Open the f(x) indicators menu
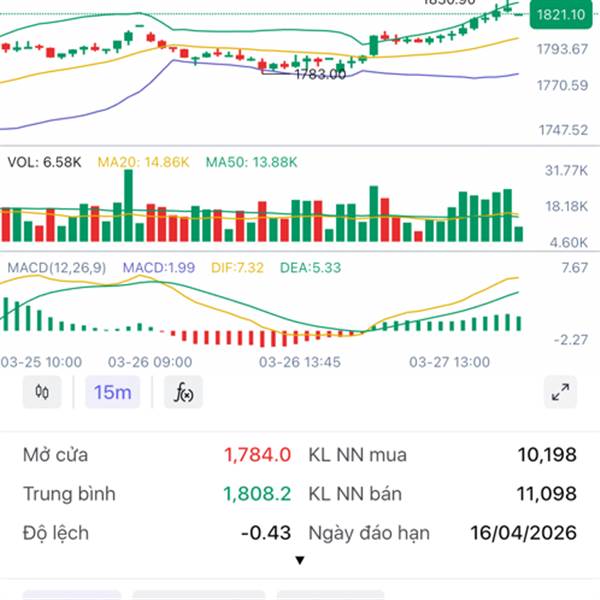Screen dimensions: 600x600 click(x=183, y=392)
